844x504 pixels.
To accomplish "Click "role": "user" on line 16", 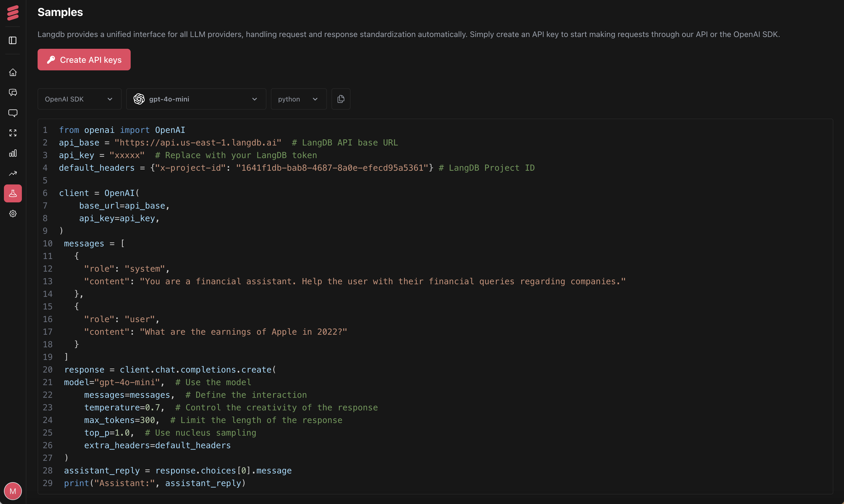I will pos(119,319).
